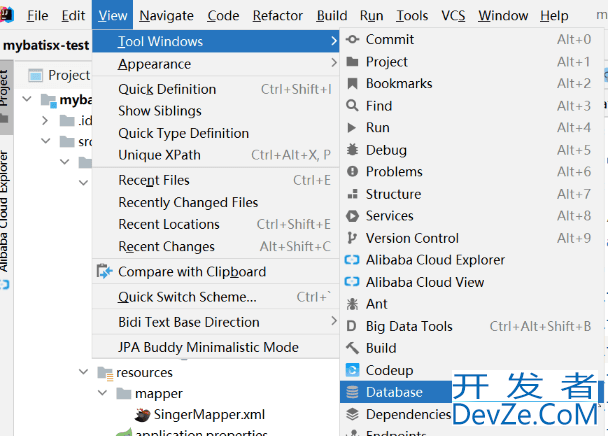Click the Ant icon
The width and height of the screenshot is (608, 436).
tap(352, 304)
